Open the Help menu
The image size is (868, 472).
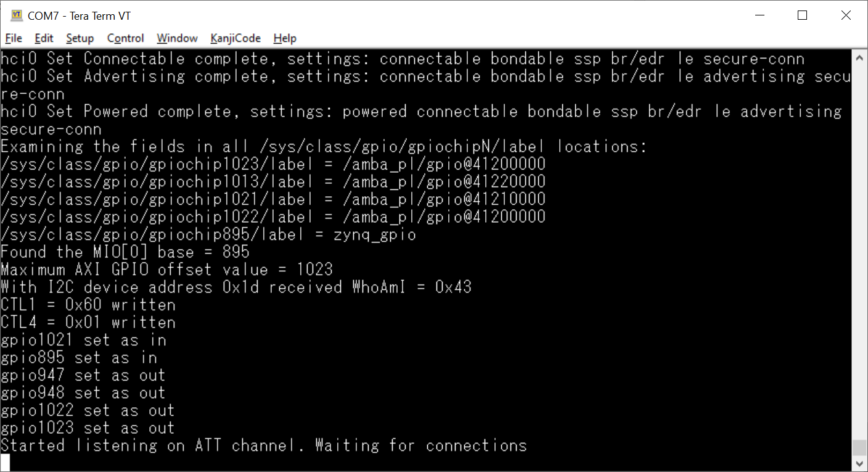coord(285,38)
